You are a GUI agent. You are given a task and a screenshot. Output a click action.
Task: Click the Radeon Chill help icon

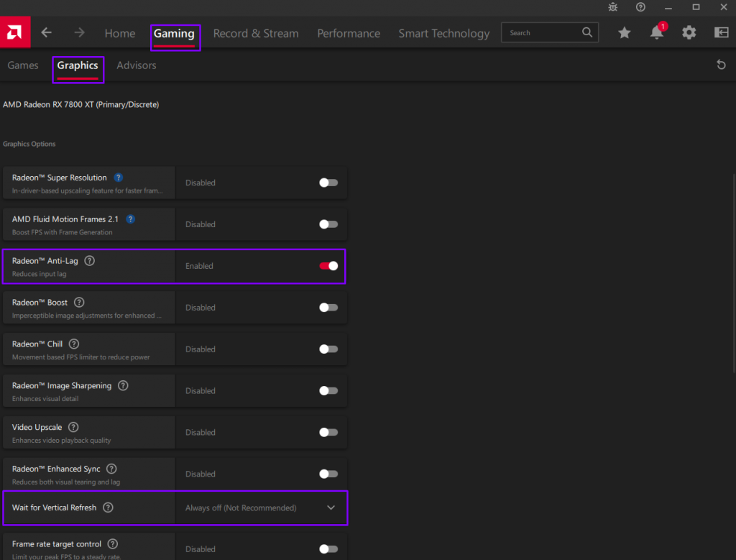pyautogui.click(x=74, y=344)
